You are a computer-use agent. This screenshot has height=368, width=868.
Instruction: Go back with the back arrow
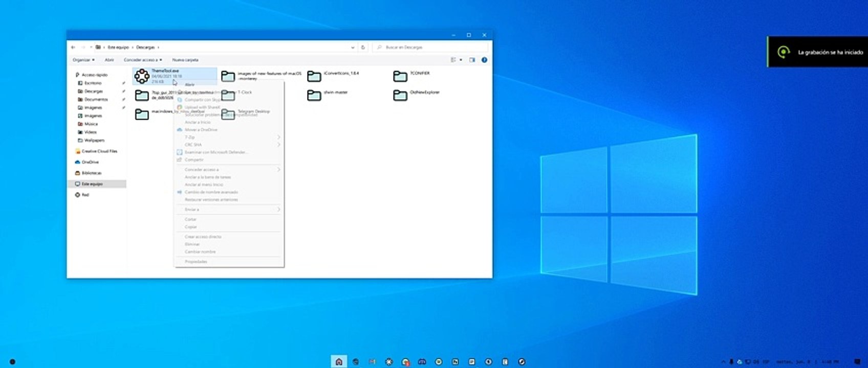click(73, 47)
